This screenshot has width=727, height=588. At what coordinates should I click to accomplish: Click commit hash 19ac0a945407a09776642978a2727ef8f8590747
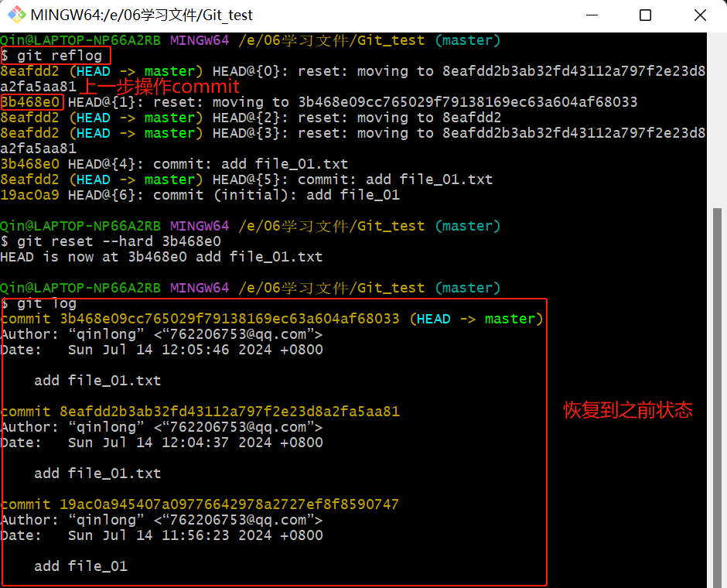coord(230,504)
